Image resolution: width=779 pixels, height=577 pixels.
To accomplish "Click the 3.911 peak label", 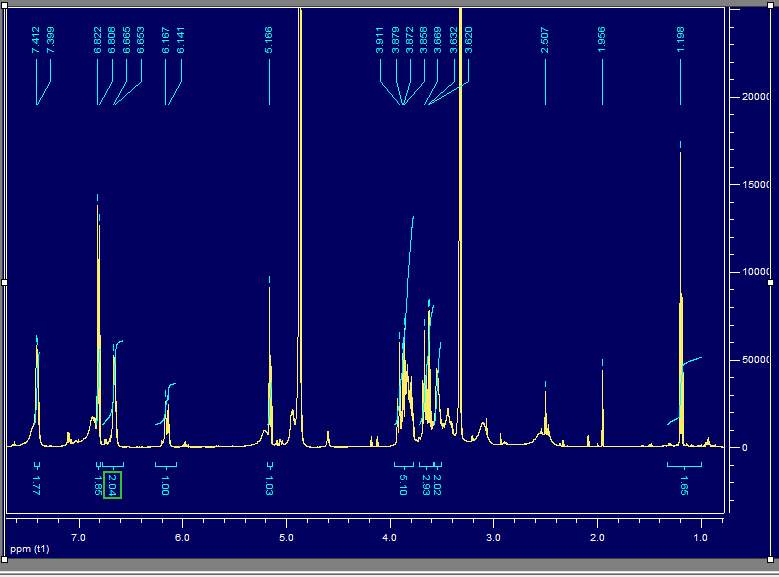I will click(380, 41).
